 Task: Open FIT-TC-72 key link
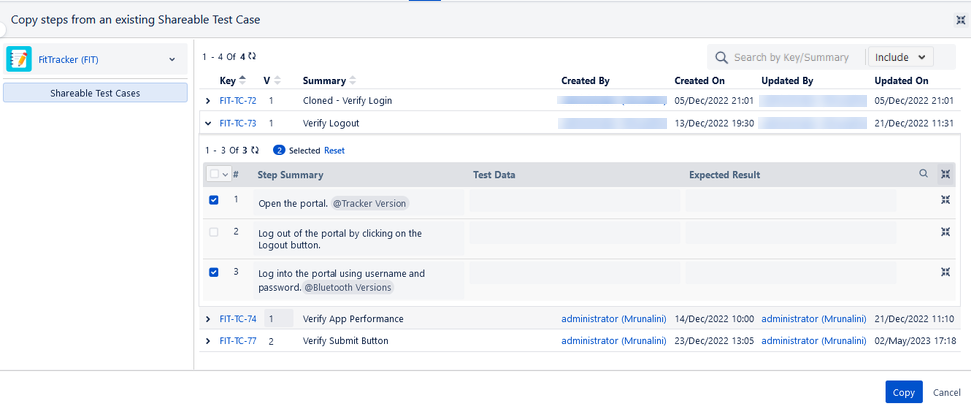(238, 100)
